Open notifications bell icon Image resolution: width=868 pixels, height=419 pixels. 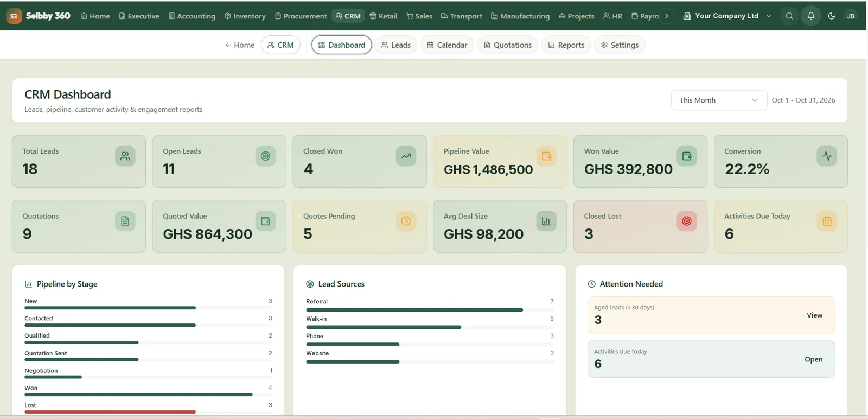pyautogui.click(x=811, y=16)
